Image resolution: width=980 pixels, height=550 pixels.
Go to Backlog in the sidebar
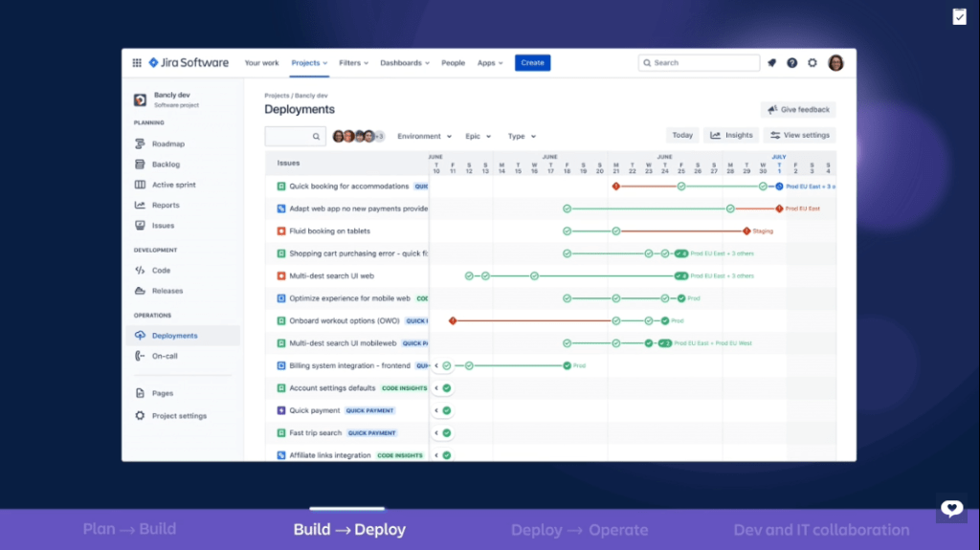tap(166, 165)
